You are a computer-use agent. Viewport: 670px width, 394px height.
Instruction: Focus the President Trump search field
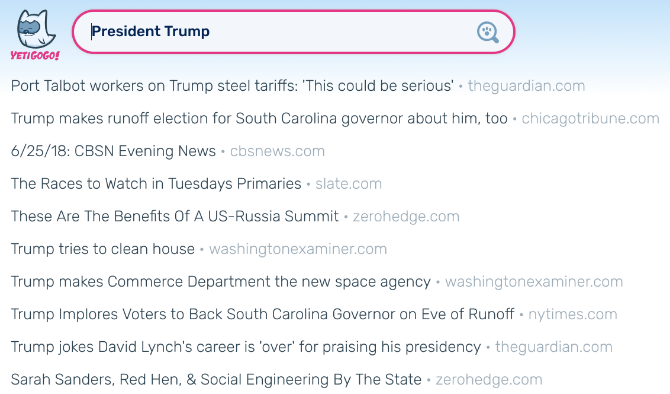click(293, 32)
